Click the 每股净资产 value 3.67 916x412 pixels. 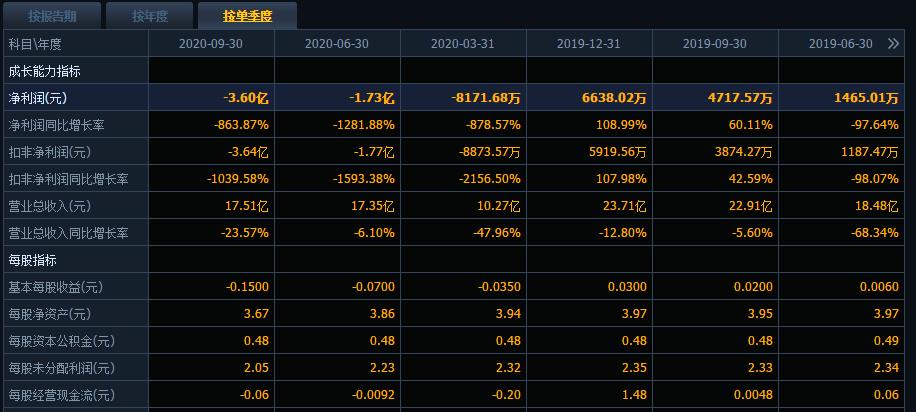coord(257,314)
